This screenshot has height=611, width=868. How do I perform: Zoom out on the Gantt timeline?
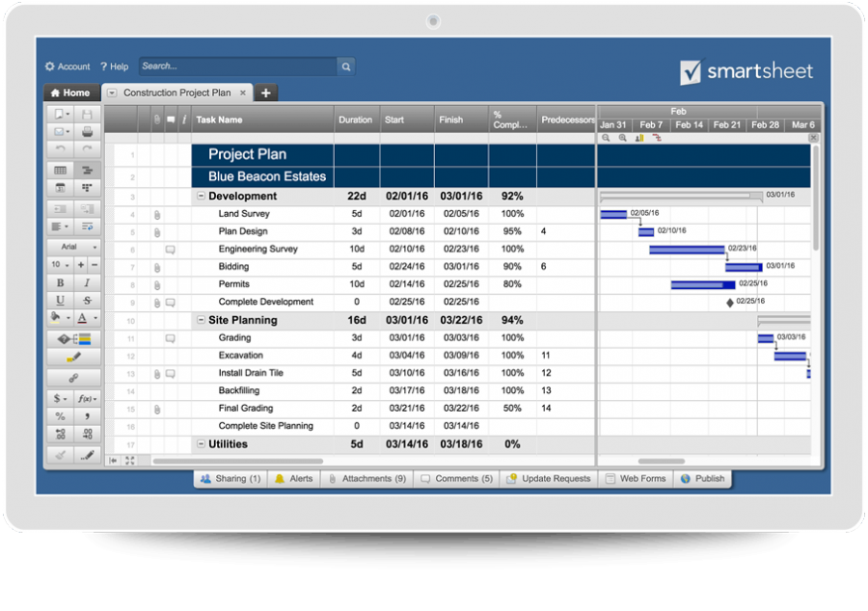(607, 137)
